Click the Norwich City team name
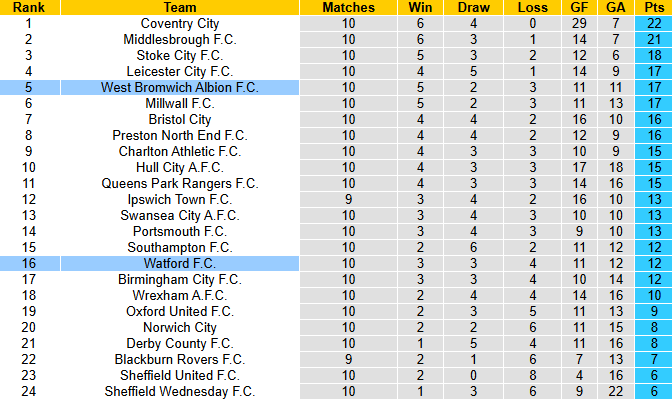 180,327
